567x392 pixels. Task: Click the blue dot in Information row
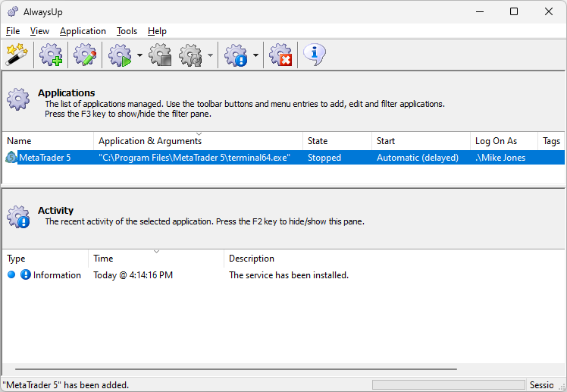click(x=11, y=274)
